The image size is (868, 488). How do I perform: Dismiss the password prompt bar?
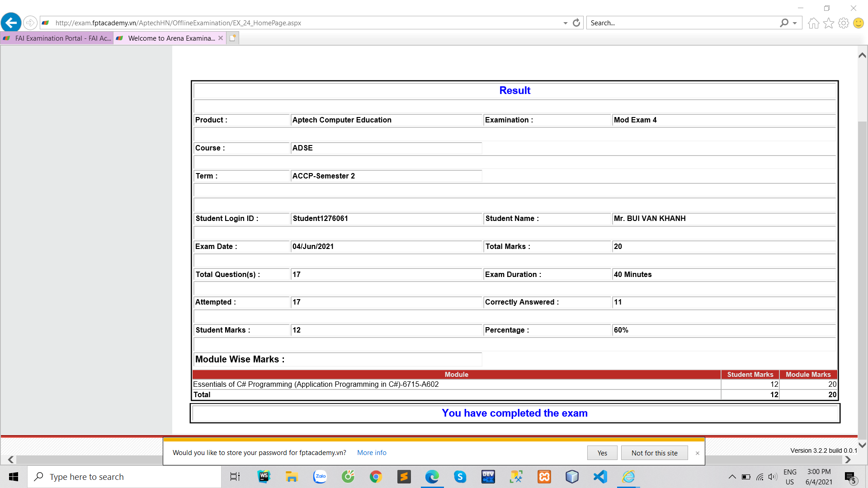pyautogui.click(x=697, y=453)
